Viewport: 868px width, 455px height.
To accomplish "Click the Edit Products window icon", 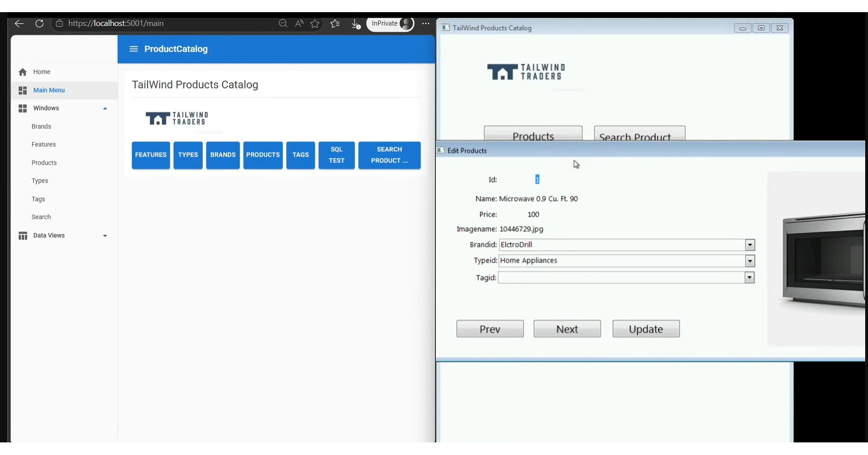I will tap(441, 150).
